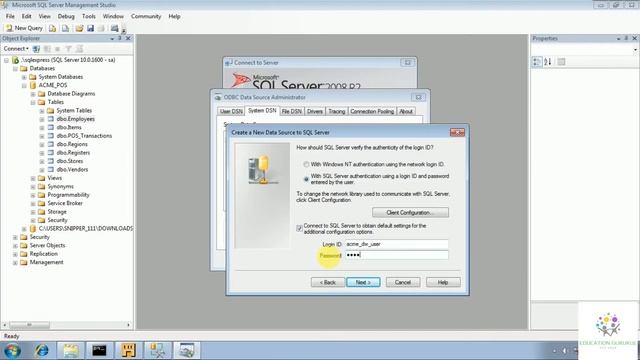Open the Properties panel object dropdown
The image size is (640, 360).
(x=635, y=50)
